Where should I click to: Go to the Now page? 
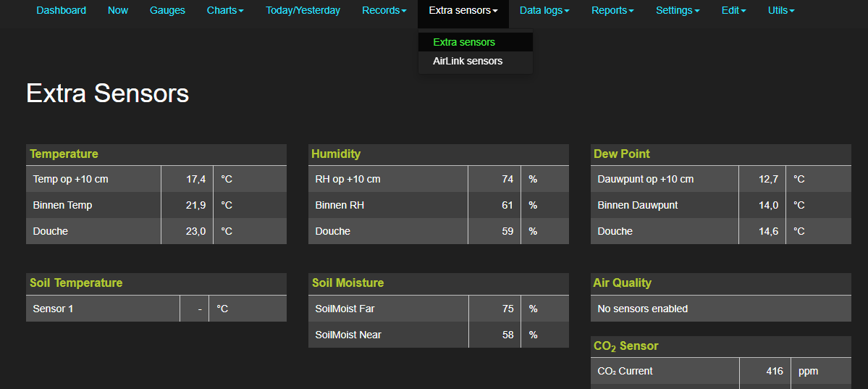tap(118, 10)
